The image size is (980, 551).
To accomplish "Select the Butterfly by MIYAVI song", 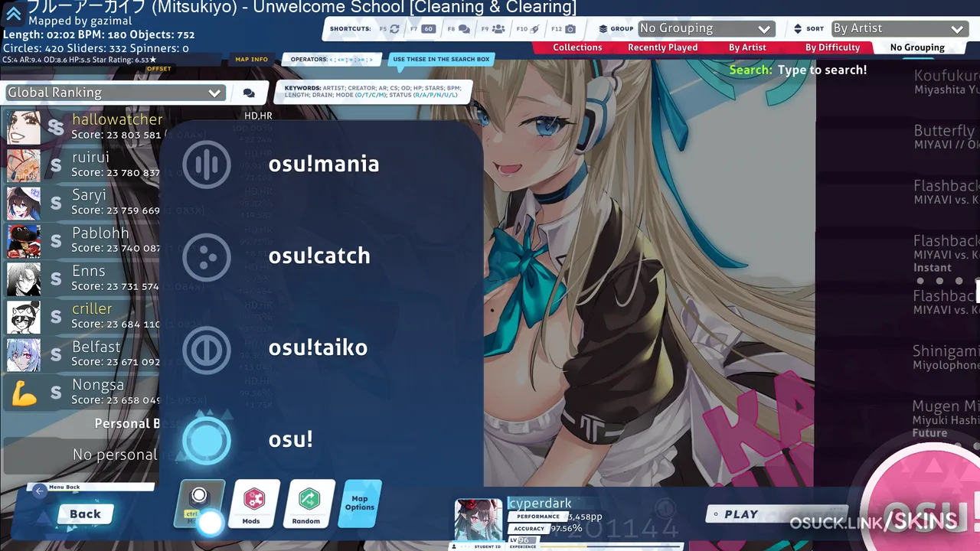I will point(946,137).
